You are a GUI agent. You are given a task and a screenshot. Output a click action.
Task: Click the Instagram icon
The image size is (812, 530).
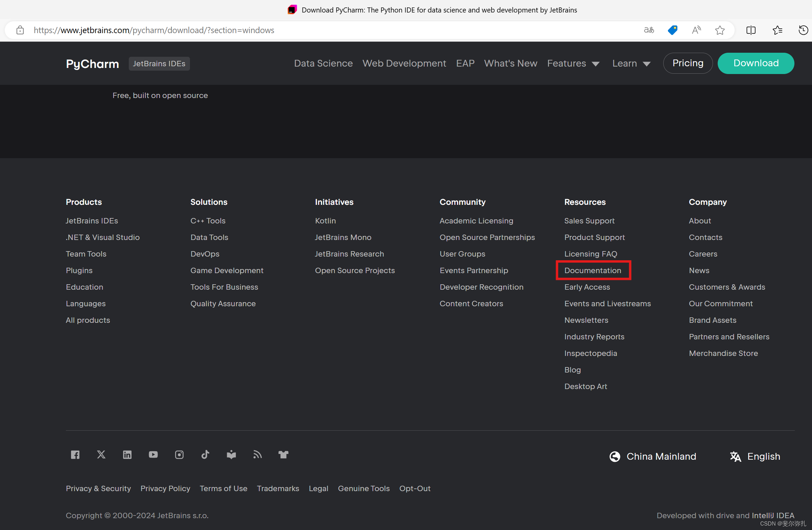click(179, 455)
